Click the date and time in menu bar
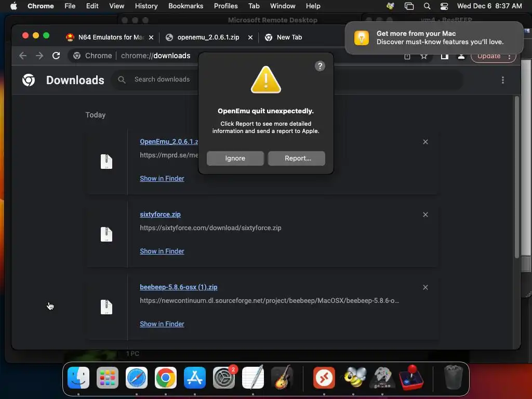This screenshot has width=532, height=399. [489, 6]
